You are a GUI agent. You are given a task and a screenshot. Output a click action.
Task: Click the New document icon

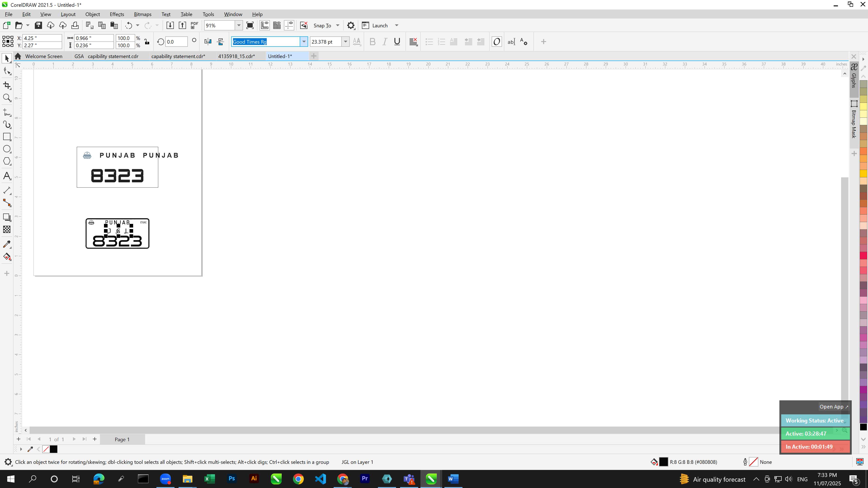coord(6,25)
